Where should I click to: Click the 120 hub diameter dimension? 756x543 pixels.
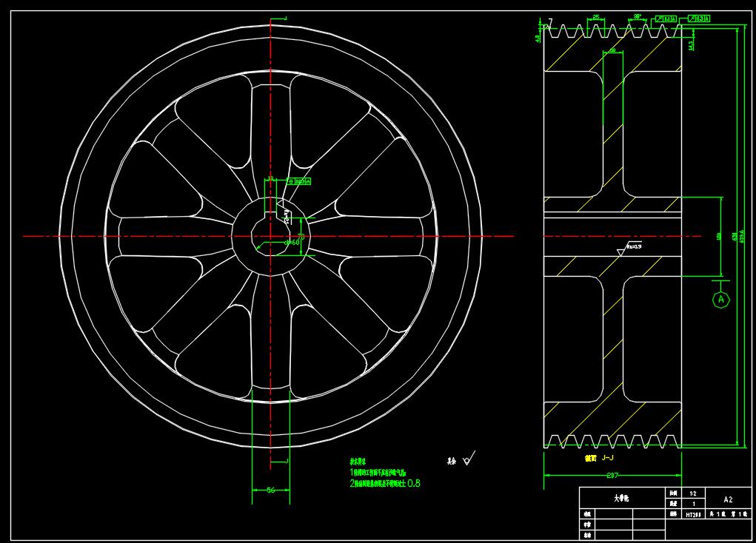pos(718,237)
